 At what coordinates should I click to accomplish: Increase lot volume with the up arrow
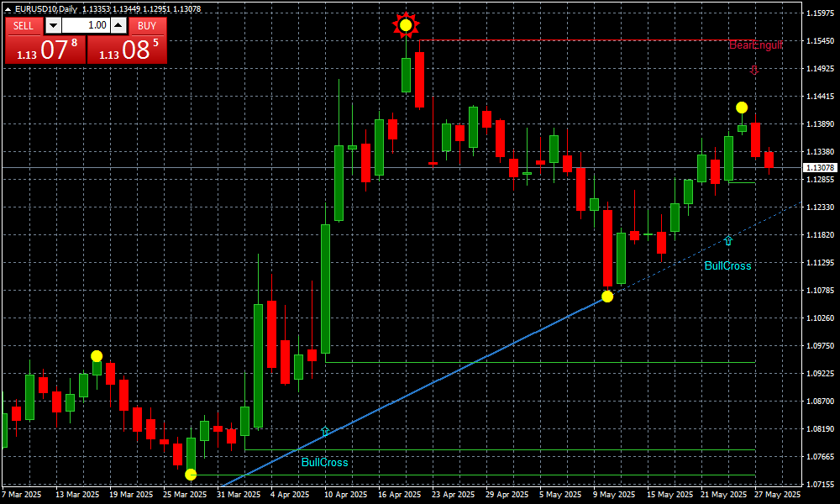point(118,25)
